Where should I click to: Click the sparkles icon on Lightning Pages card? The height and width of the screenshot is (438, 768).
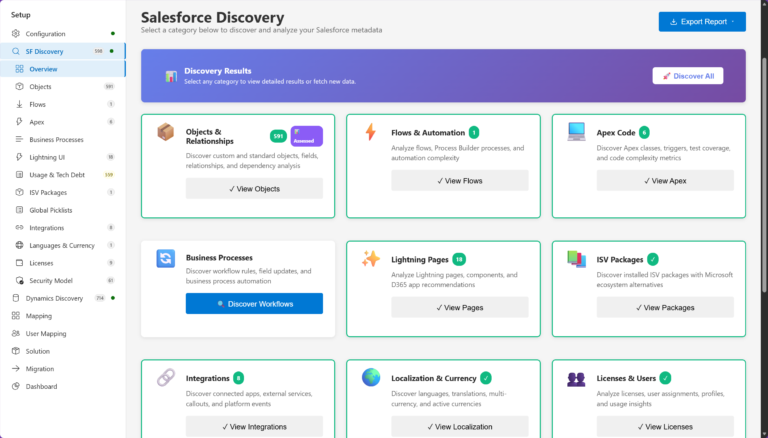pyautogui.click(x=371, y=259)
